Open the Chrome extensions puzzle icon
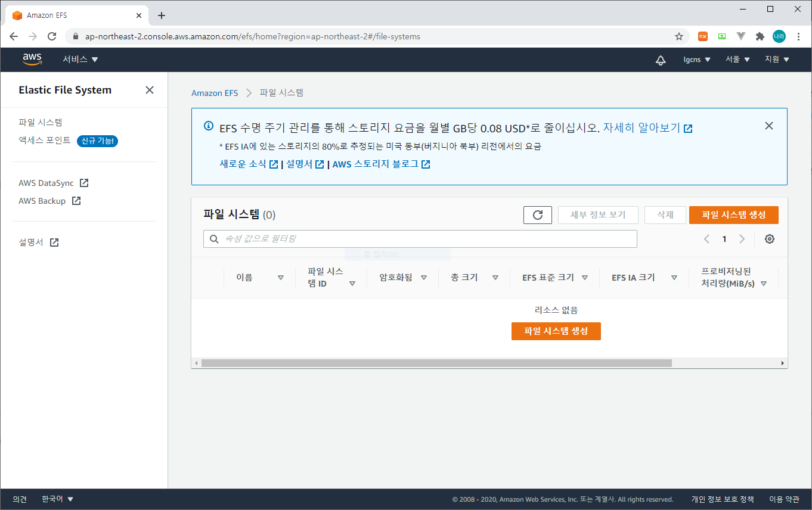 [x=760, y=36]
